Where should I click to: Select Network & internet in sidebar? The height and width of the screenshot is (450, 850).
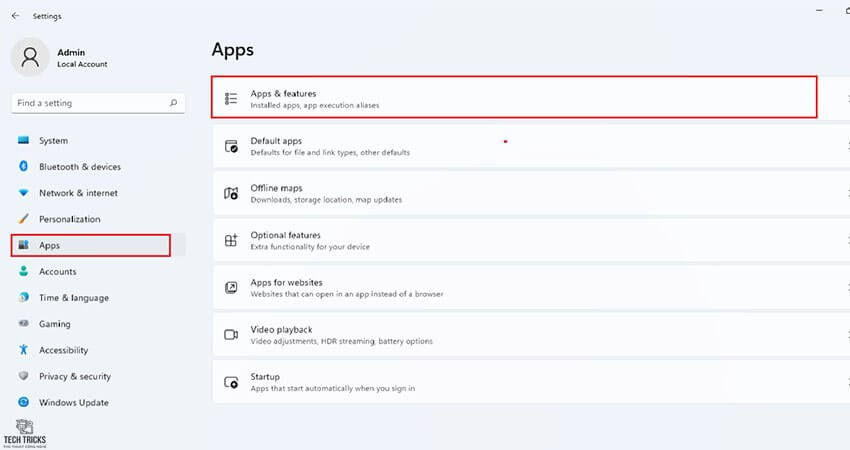click(x=99, y=193)
